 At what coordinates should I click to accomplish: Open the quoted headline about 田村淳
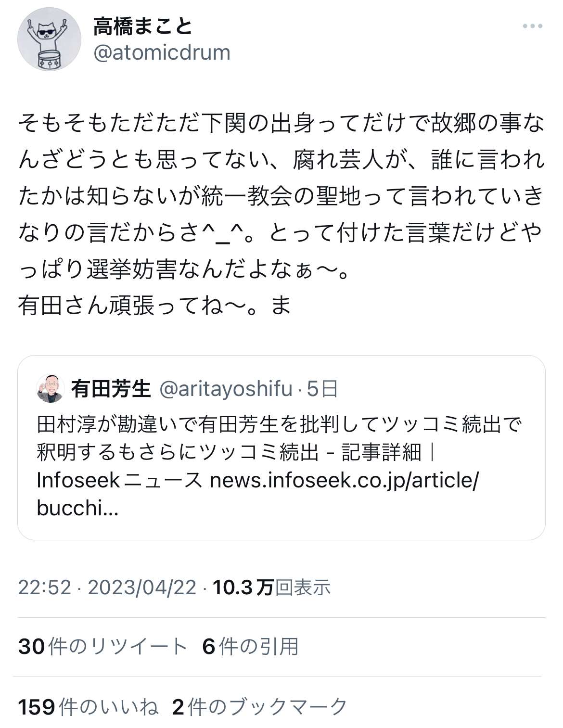tap(279, 425)
